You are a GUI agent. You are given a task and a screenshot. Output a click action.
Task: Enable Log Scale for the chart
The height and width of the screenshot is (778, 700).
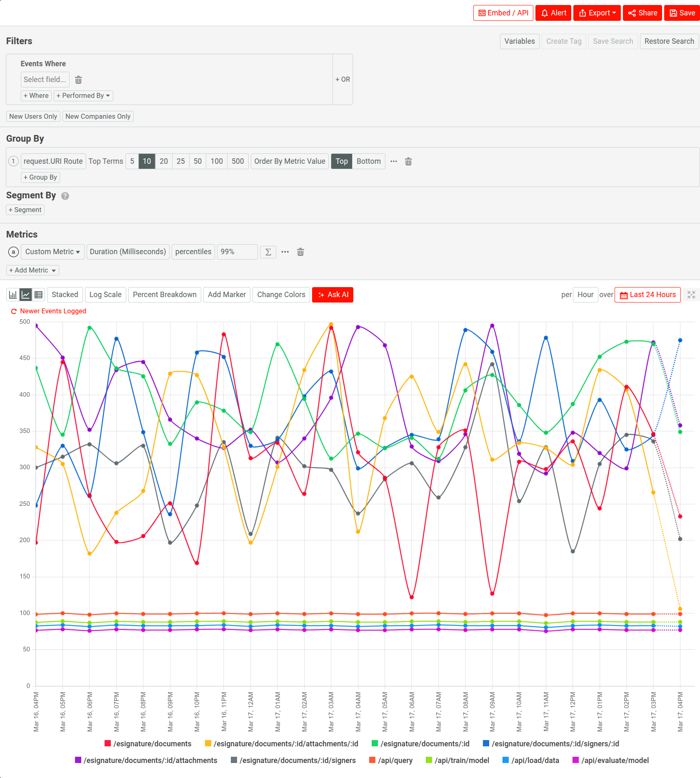pos(105,295)
